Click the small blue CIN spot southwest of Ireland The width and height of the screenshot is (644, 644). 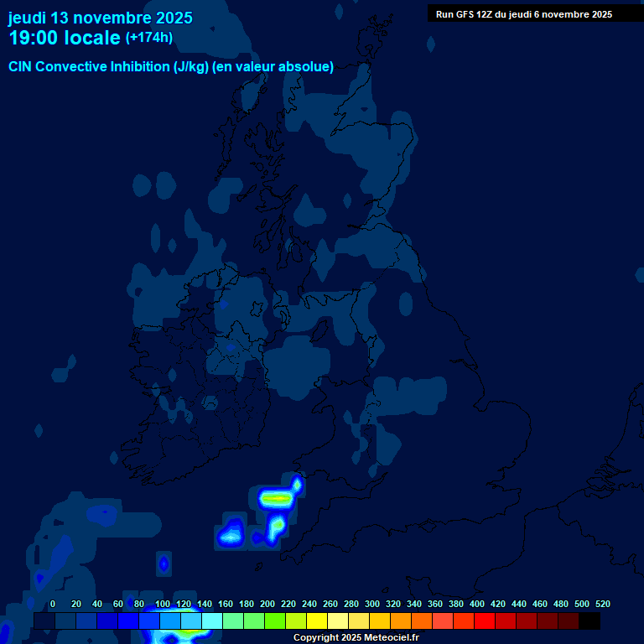164,563
